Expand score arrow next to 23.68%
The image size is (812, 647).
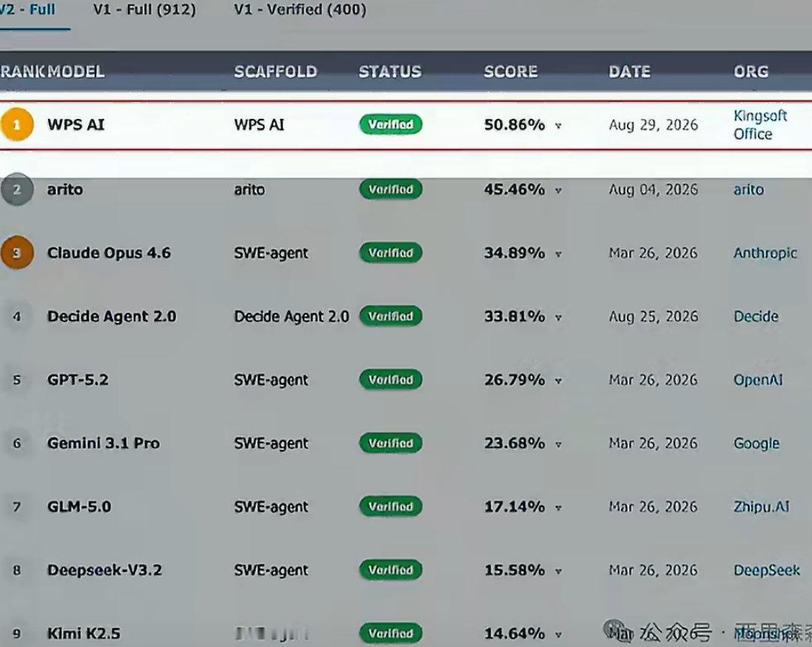coord(558,444)
